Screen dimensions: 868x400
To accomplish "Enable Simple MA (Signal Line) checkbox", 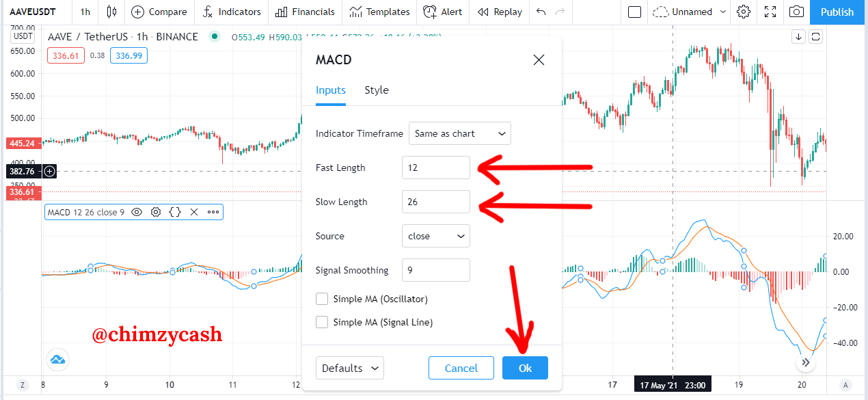I will 322,322.
